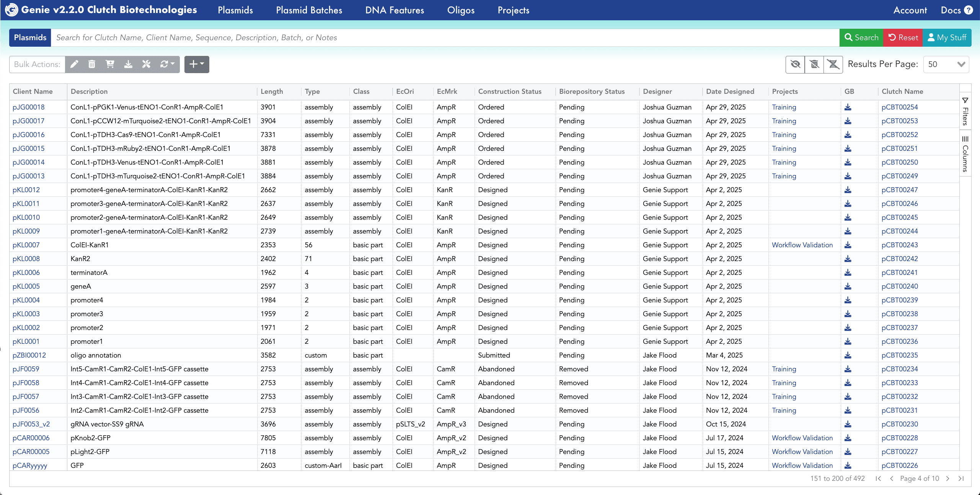
Task: Click the bulk delete trash icon
Action: click(92, 64)
